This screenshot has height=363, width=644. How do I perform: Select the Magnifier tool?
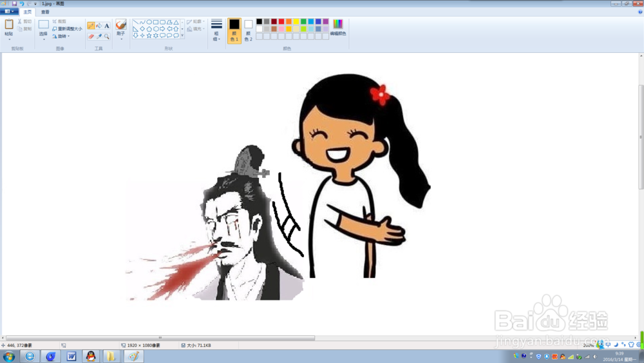tap(107, 37)
